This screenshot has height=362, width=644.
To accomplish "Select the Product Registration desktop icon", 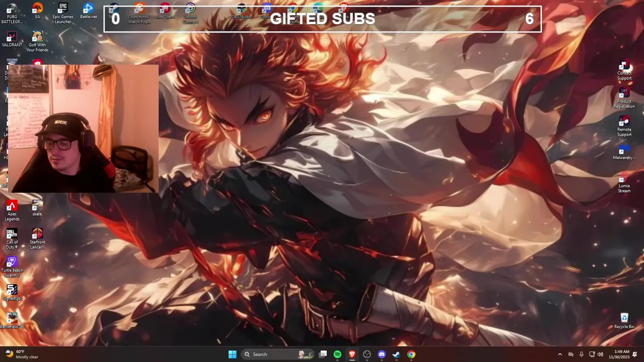I will point(624,99).
